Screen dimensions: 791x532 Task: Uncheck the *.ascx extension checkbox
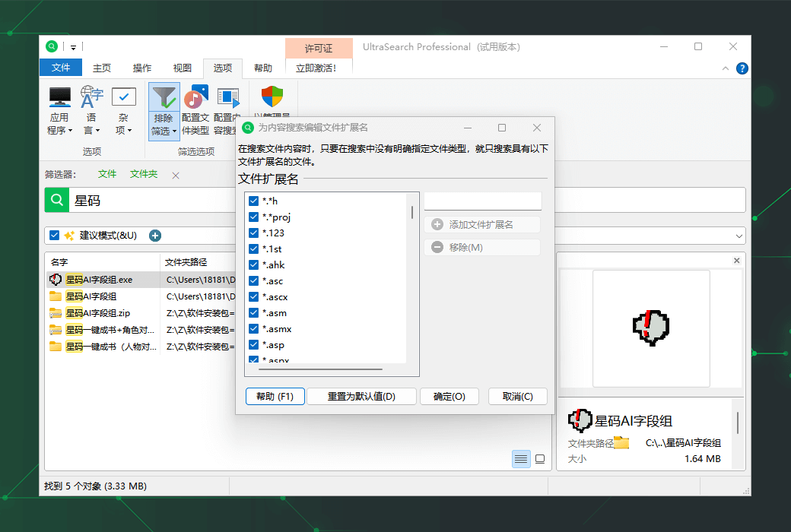[254, 296]
